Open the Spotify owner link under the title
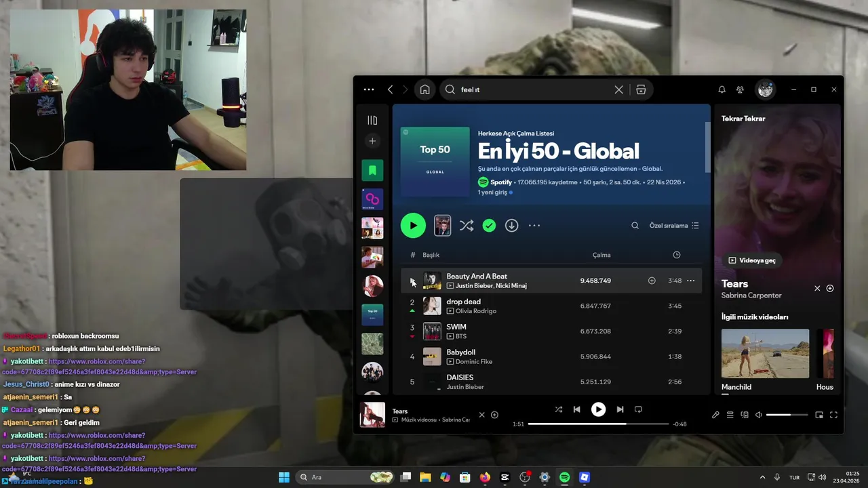Image resolution: width=868 pixels, height=488 pixels. point(501,182)
